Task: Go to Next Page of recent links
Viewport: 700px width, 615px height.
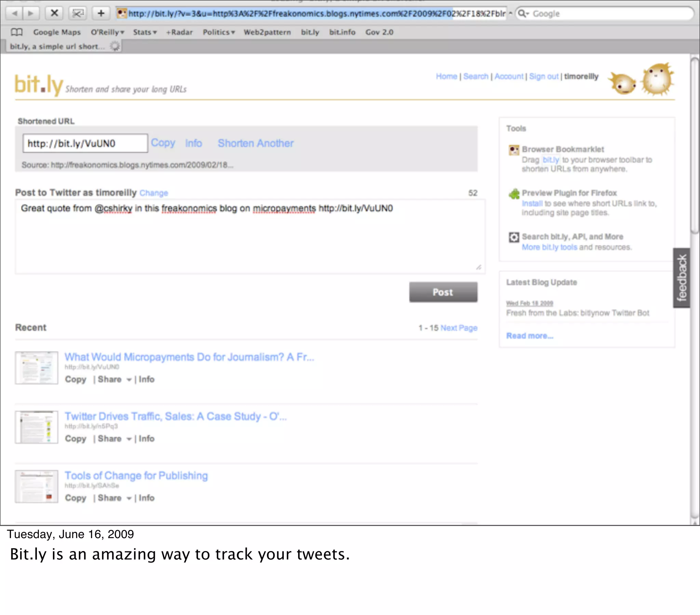Action: point(459,328)
